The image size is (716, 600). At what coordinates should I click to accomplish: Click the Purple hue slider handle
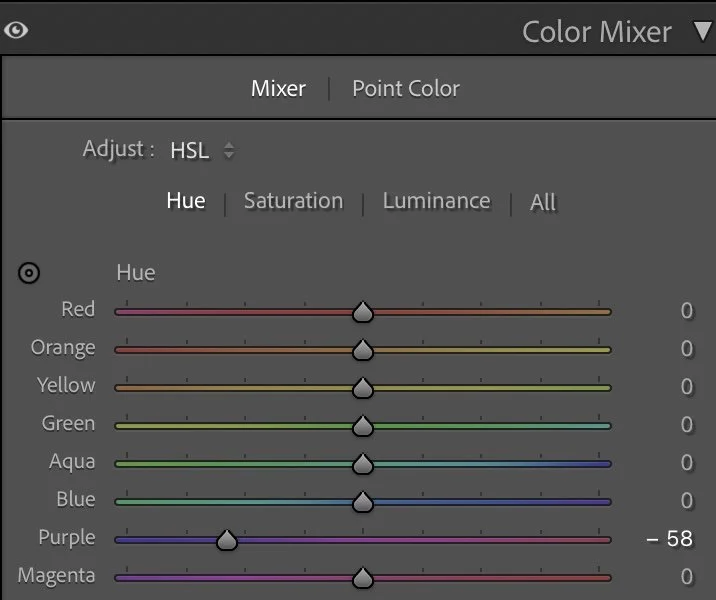[x=227, y=540]
